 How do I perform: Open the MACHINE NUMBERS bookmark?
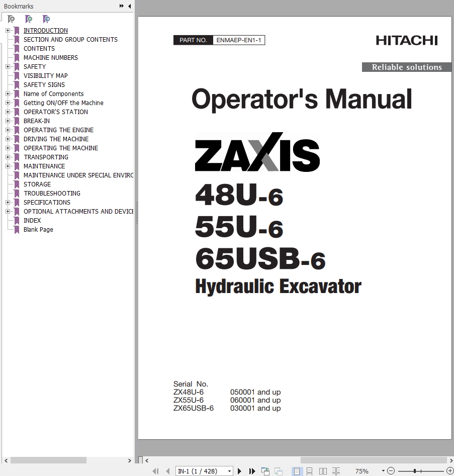coord(51,58)
